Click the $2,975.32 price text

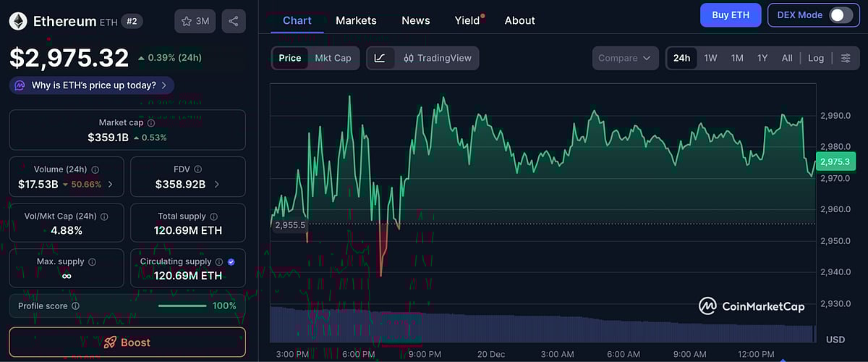pyautogui.click(x=69, y=57)
